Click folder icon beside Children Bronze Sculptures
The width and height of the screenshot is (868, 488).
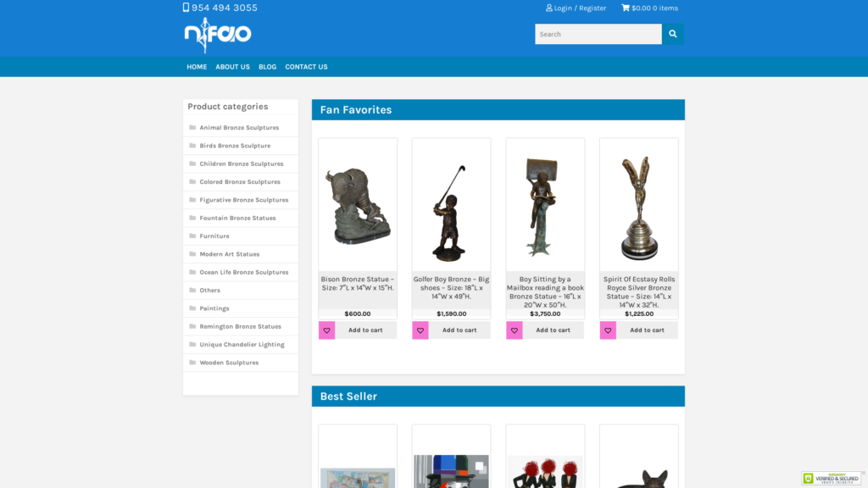coord(192,164)
